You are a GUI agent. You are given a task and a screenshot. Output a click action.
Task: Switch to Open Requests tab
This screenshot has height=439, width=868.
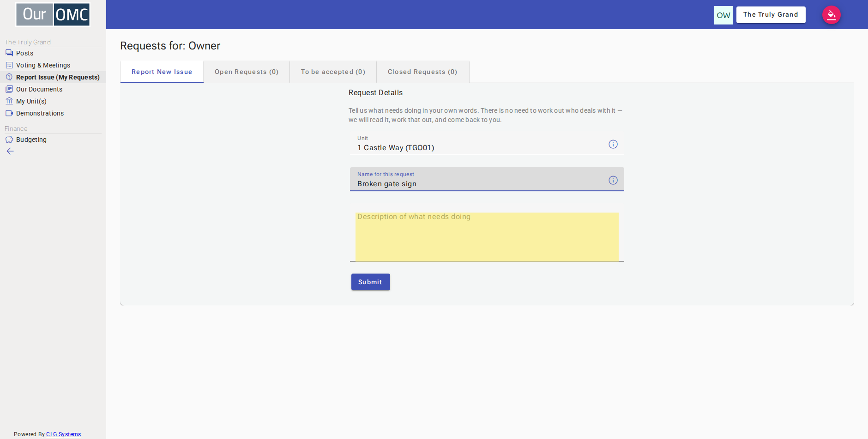(247, 72)
